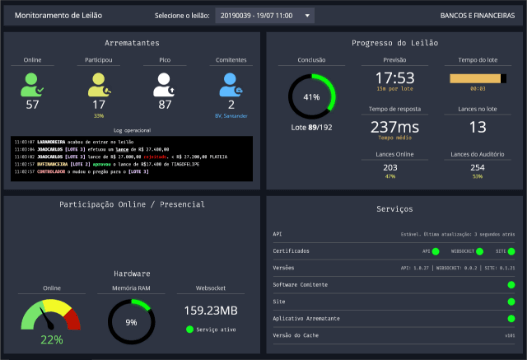Click the Memória RAM 9% ring

[x=131, y=322]
